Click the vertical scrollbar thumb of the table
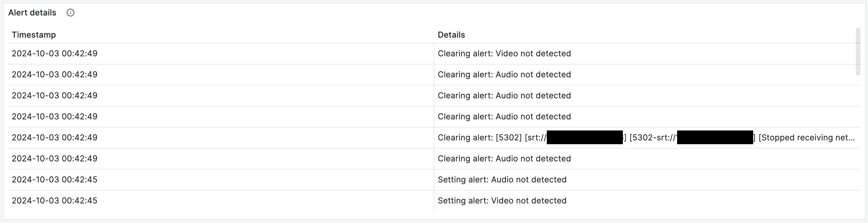 coord(858,52)
